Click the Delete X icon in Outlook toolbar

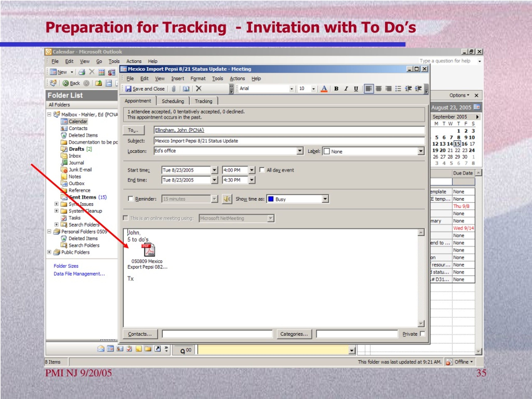tap(92, 72)
